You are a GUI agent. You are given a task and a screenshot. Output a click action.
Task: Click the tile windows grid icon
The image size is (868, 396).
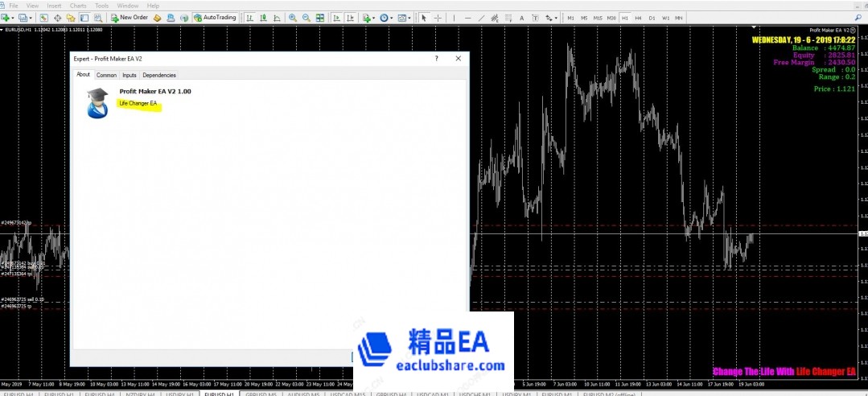[320, 17]
